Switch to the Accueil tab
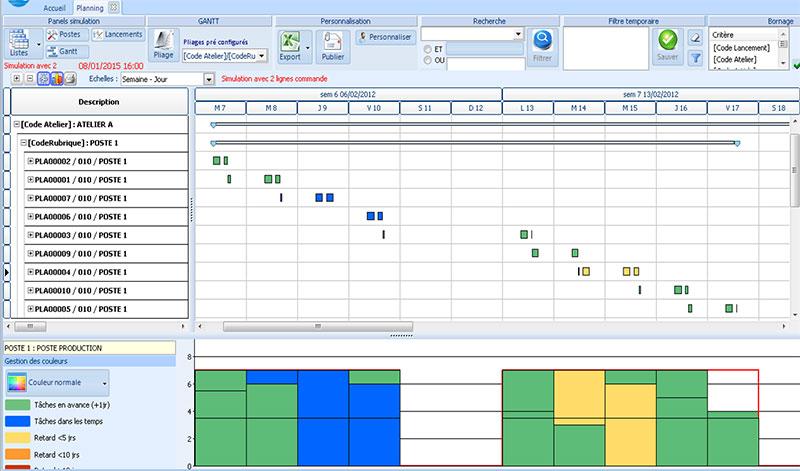 click(x=54, y=8)
